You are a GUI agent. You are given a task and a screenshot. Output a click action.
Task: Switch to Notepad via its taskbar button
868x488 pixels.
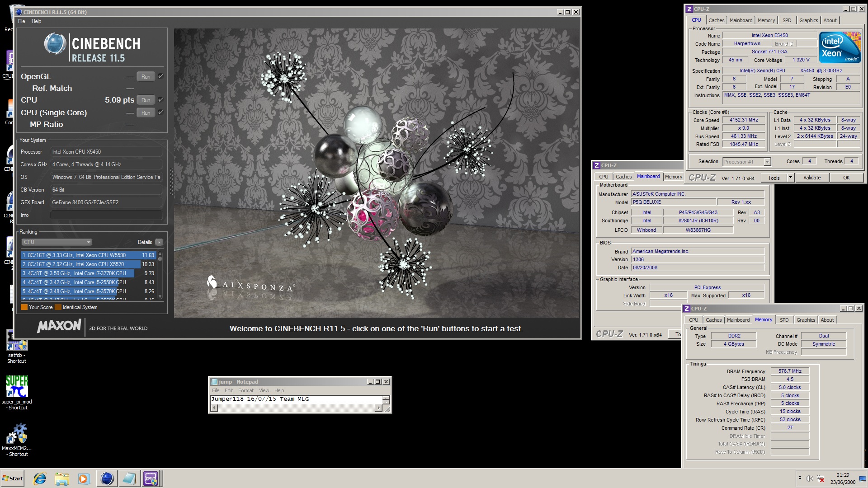pos(129,479)
